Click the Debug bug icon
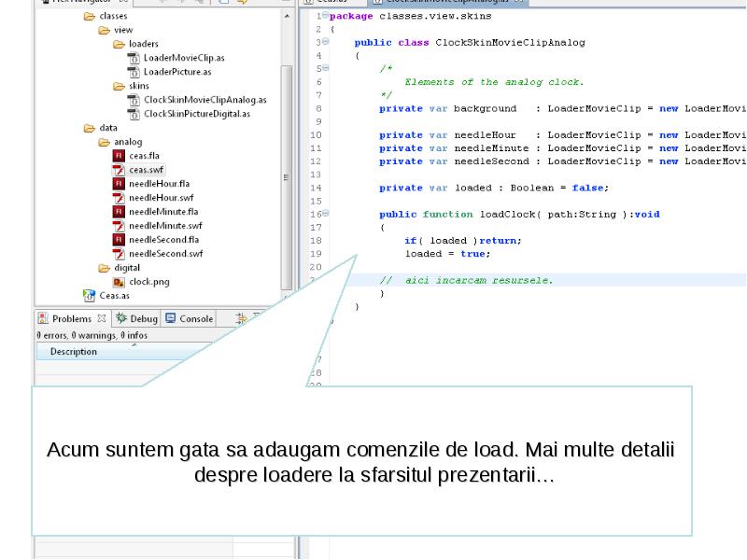 tap(121, 318)
